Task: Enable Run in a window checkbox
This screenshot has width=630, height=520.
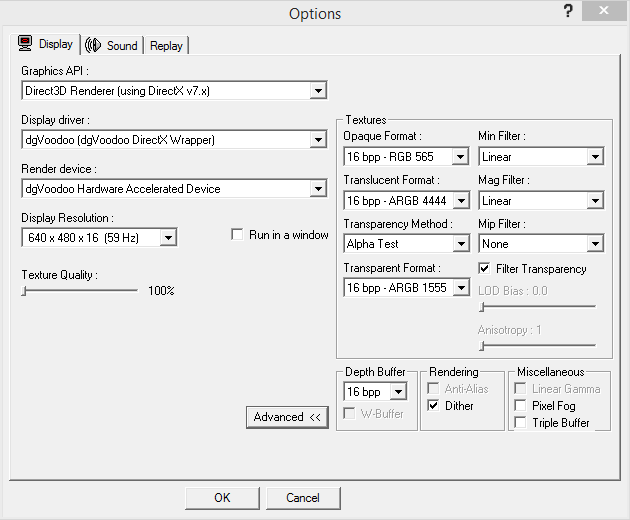Action: click(x=237, y=235)
